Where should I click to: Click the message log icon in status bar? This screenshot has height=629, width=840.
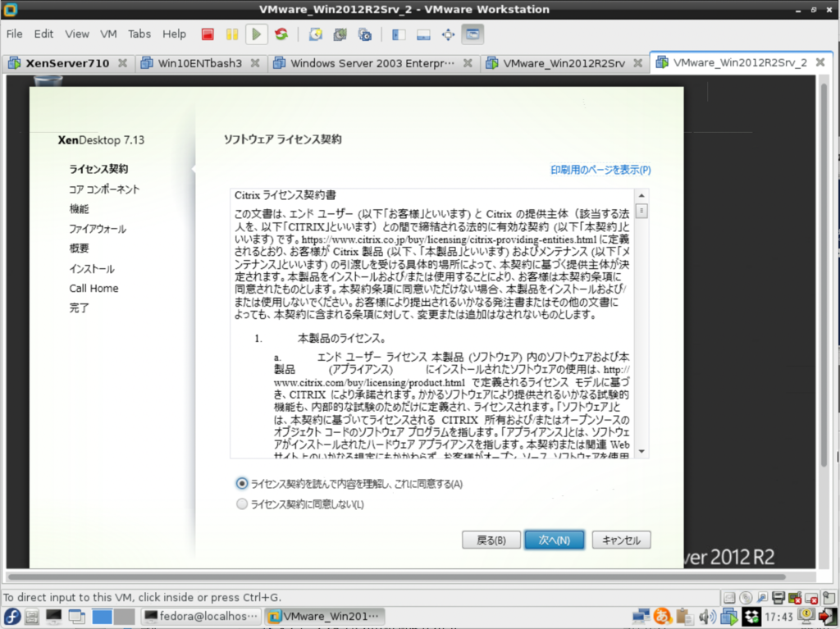(x=829, y=597)
